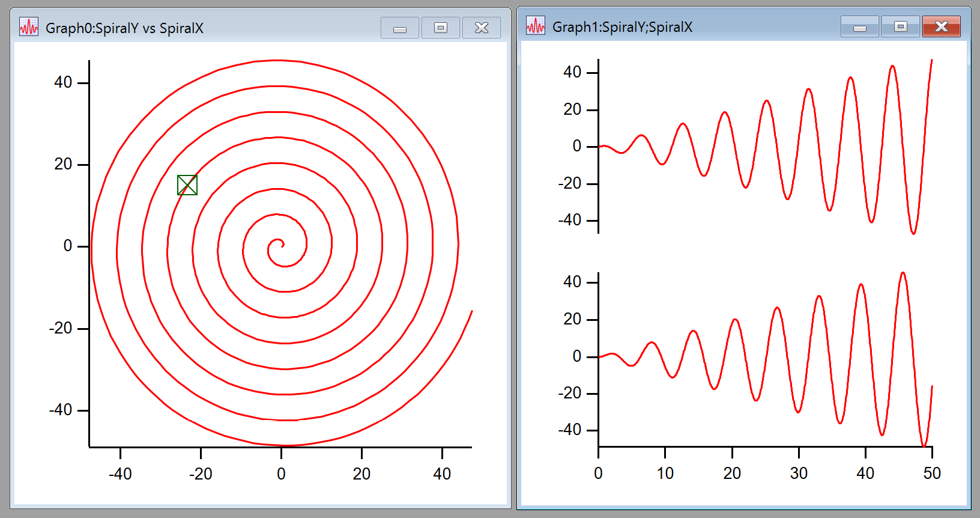Image resolution: width=980 pixels, height=518 pixels.
Task: Click the 10 label on Graph1 bottom axis
Action: tap(665, 474)
